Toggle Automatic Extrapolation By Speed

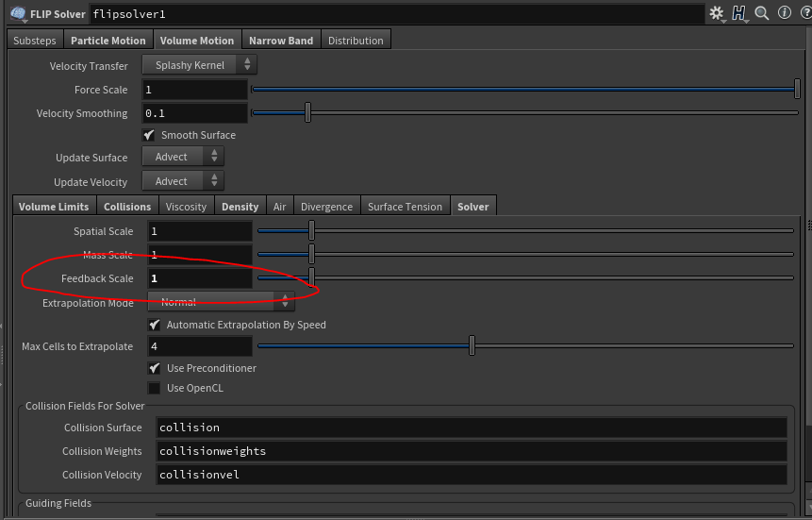[155, 325]
